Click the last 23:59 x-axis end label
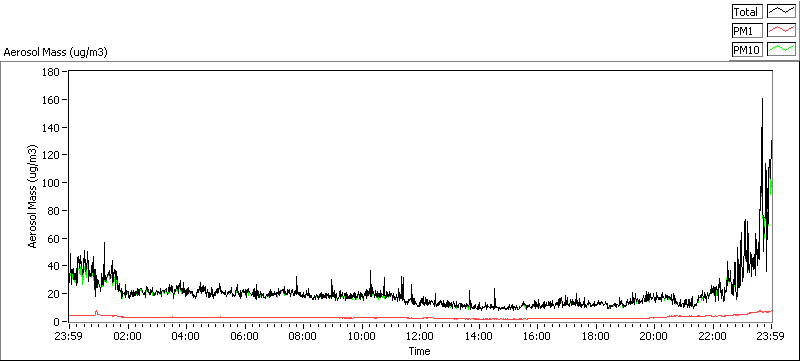Screen dimensions: 800x361 (771, 336)
